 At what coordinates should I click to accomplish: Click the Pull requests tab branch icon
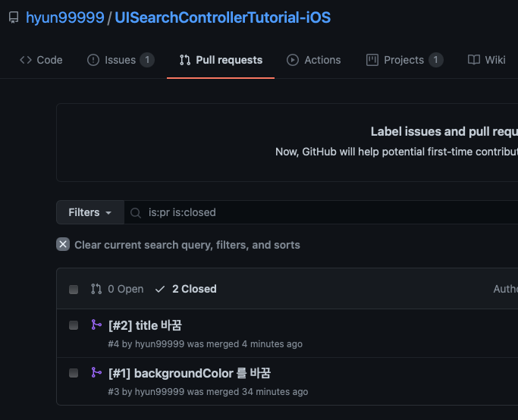click(x=185, y=60)
